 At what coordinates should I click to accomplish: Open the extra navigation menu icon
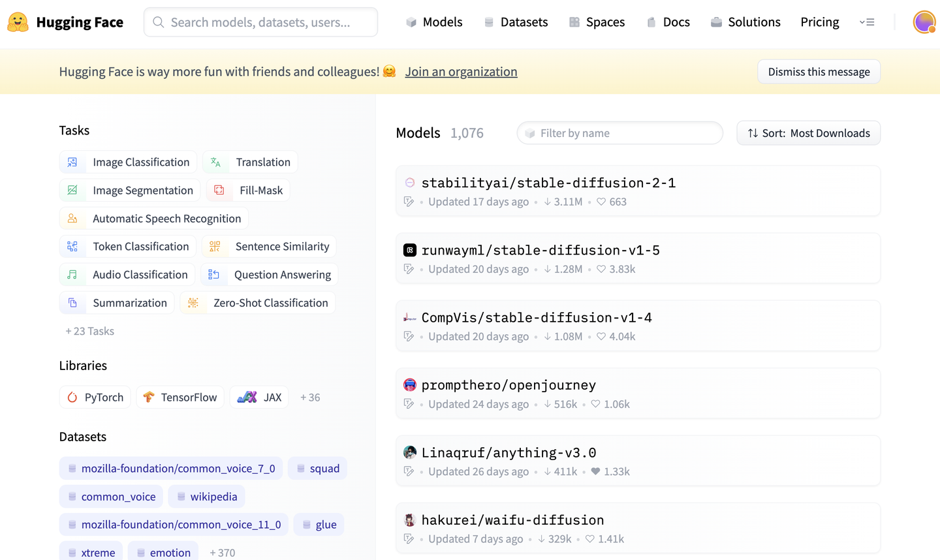867,22
